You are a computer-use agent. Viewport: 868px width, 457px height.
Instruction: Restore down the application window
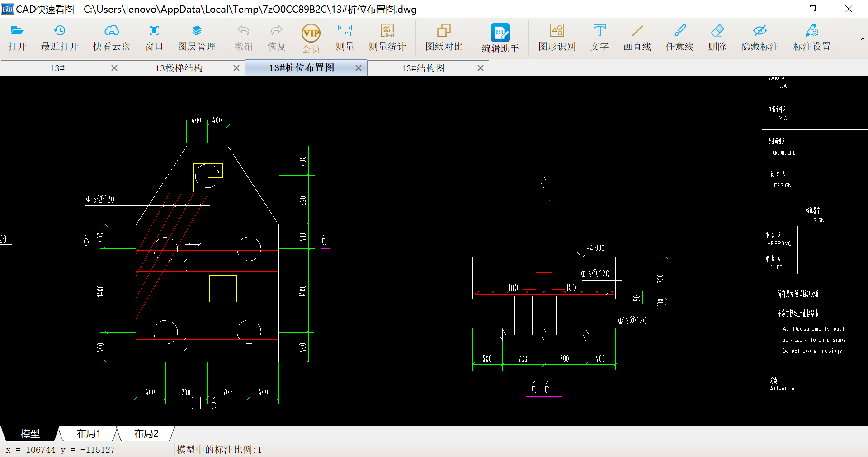pyautogui.click(x=812, y=9)
